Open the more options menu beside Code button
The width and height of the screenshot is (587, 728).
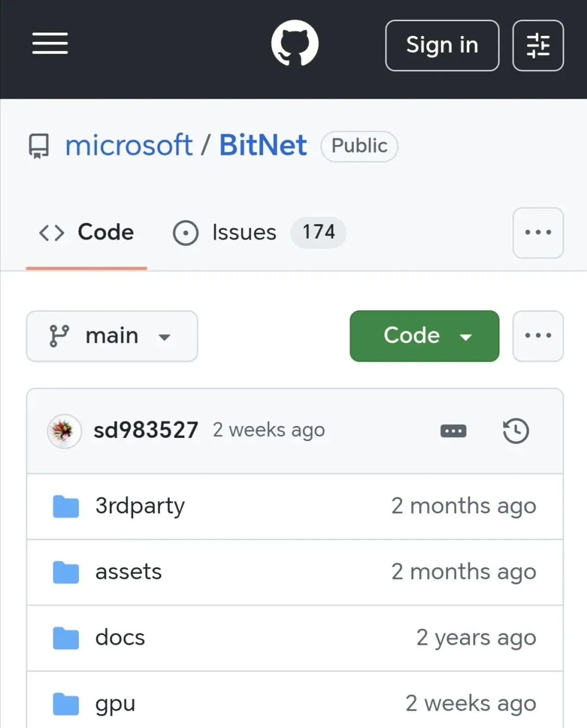click(538, 336)
